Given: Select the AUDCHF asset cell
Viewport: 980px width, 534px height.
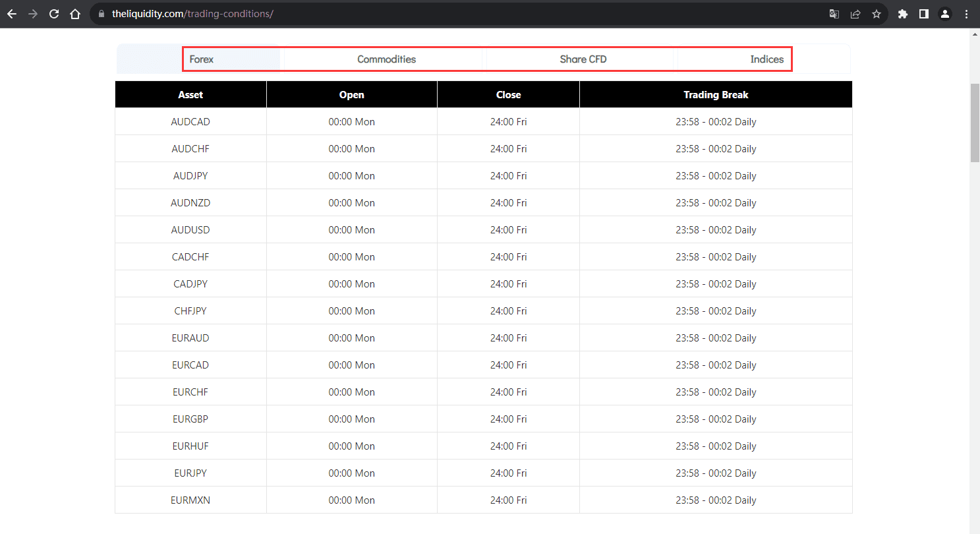Looking at the screenshot, I should click(190, 149).
